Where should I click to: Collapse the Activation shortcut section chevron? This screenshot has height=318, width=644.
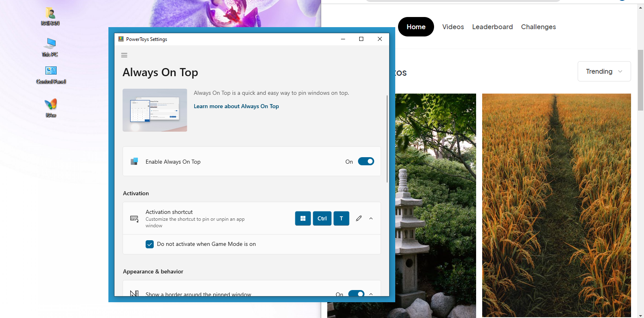coord(371,218)
